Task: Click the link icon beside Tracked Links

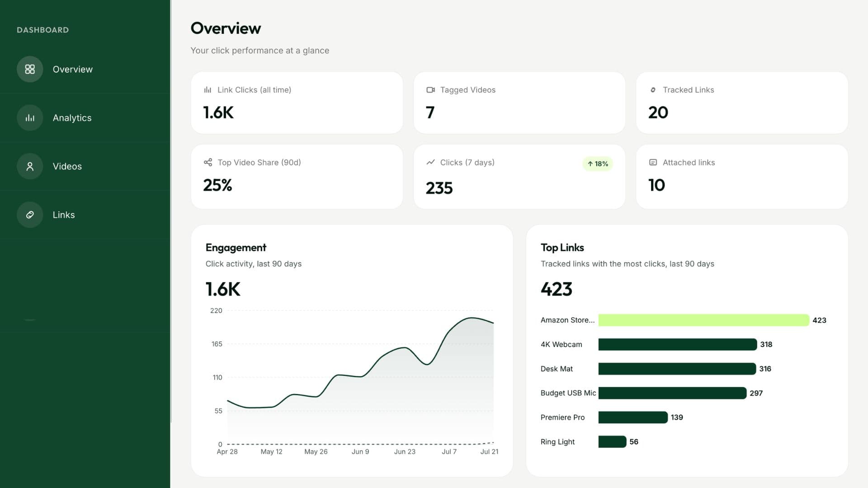Action: coord(653,90)
